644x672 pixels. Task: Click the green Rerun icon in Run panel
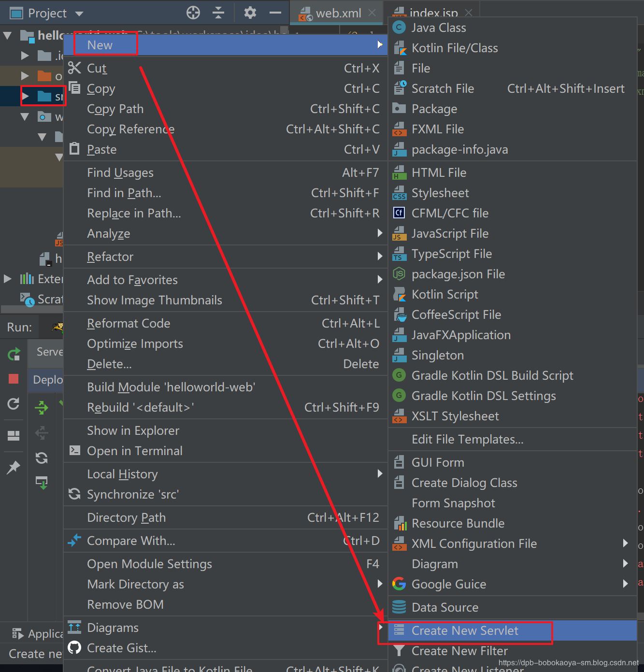coord(14,354)
